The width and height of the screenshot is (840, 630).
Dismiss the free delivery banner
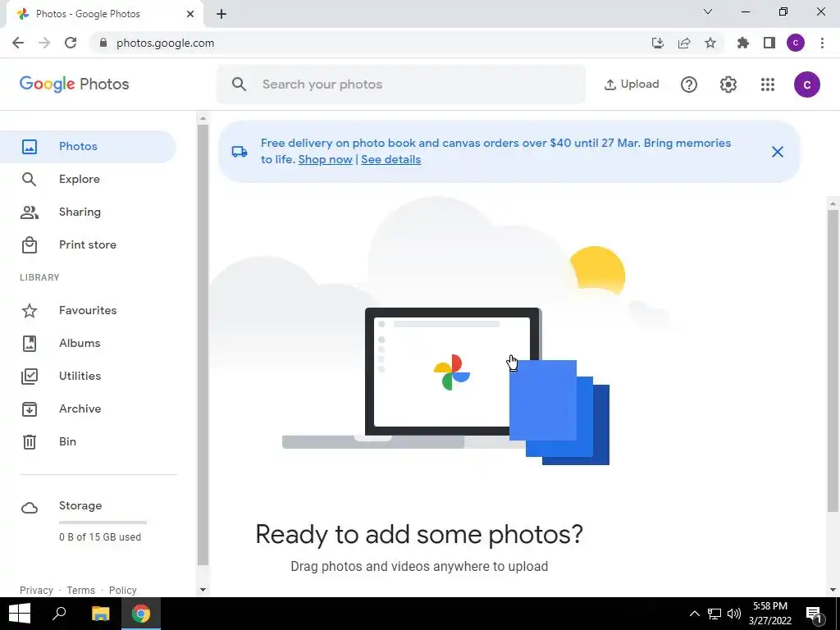(778, 152)
